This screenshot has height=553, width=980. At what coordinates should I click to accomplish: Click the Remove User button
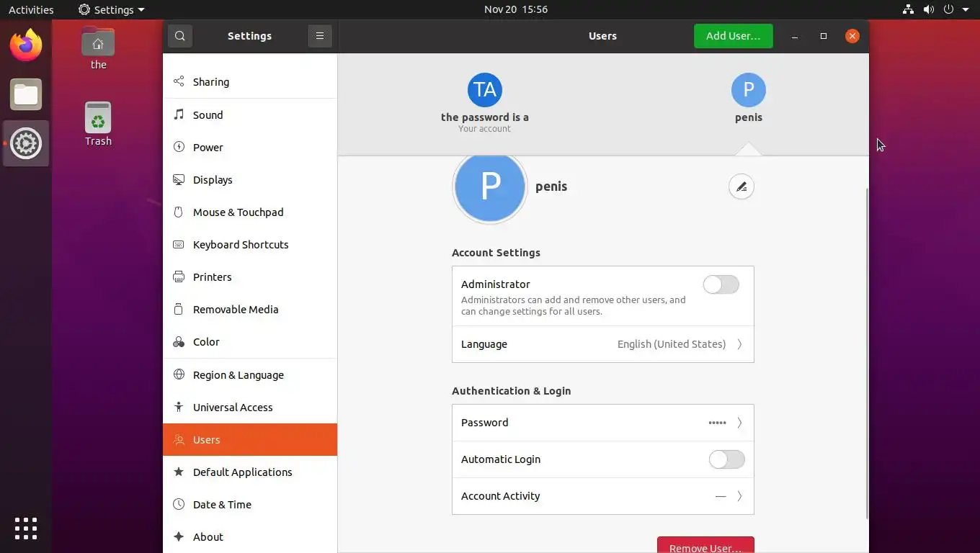pos(705,546)
